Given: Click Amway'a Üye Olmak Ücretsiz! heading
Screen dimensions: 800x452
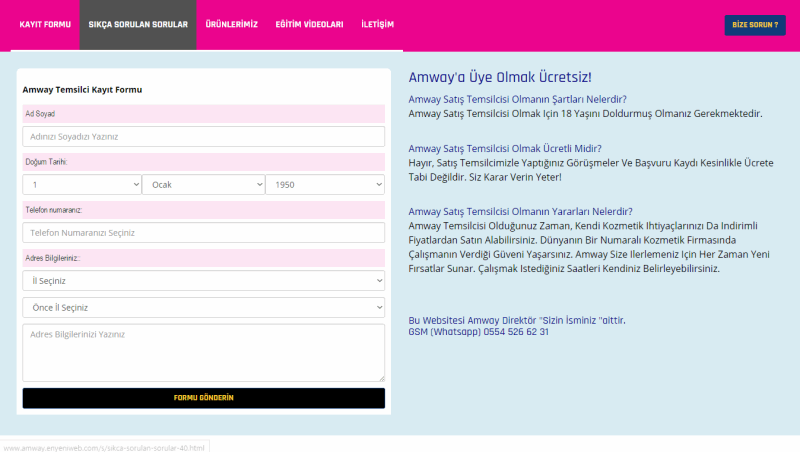Looking at the screenshot, I should (x=499, y=78).
